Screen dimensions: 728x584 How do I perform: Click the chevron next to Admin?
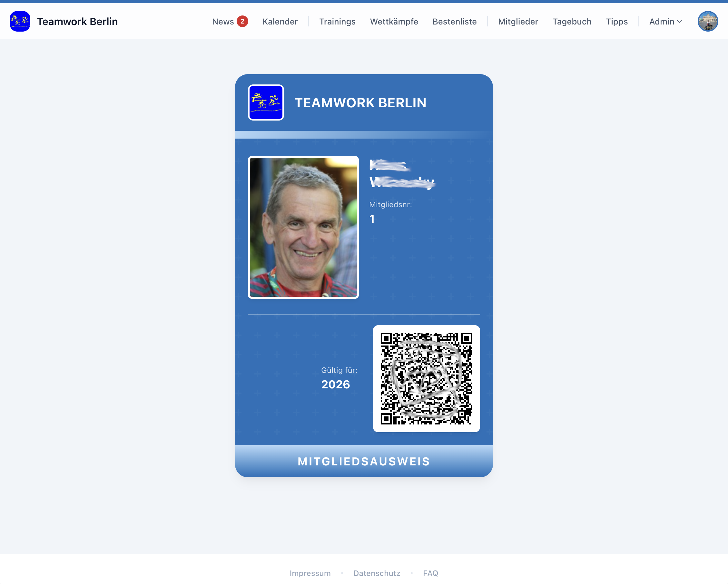pyautogui.click(x=680, y=22)
